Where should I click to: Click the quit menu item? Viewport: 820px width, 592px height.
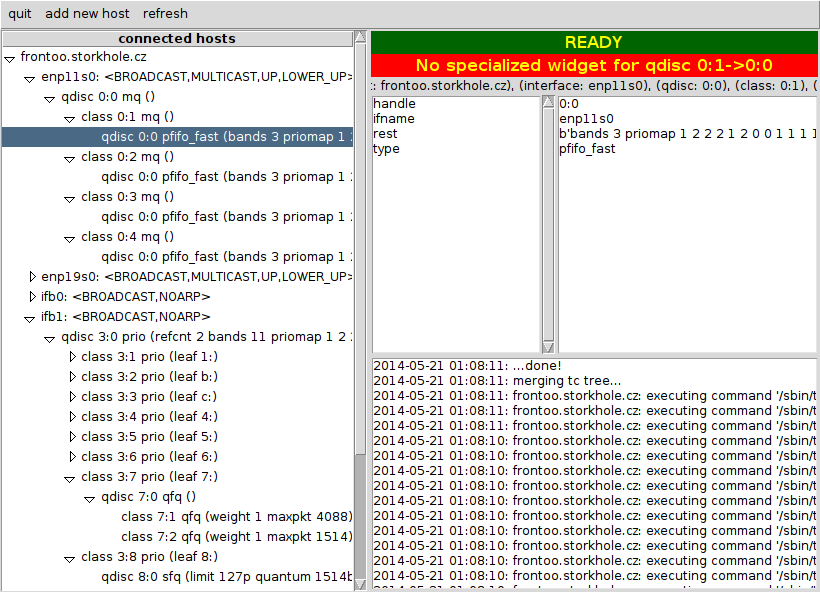19,14
